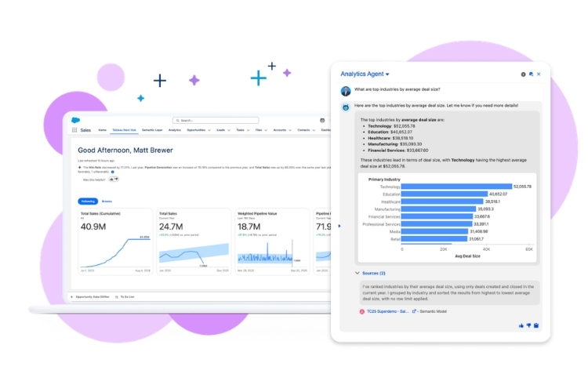Click the info icon in Analytics Agent header
588x392 pixels.
(523, 74)
